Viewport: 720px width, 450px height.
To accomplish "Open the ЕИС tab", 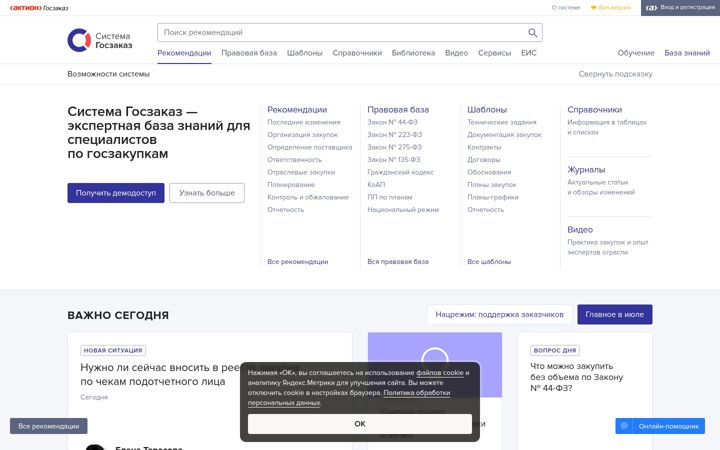I will 529,53.
